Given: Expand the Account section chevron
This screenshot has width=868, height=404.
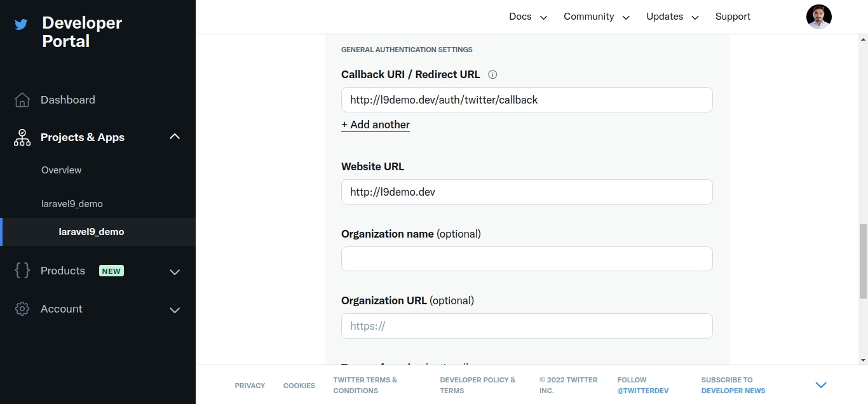Looking at the screenshot, I should pyautogui.click(x=175, y=310).
